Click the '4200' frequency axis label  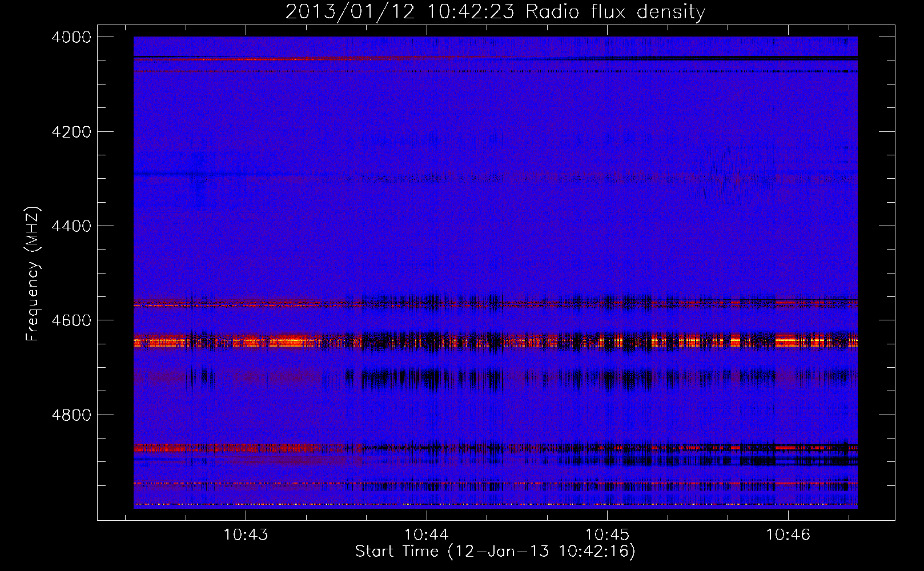[71, 132]
